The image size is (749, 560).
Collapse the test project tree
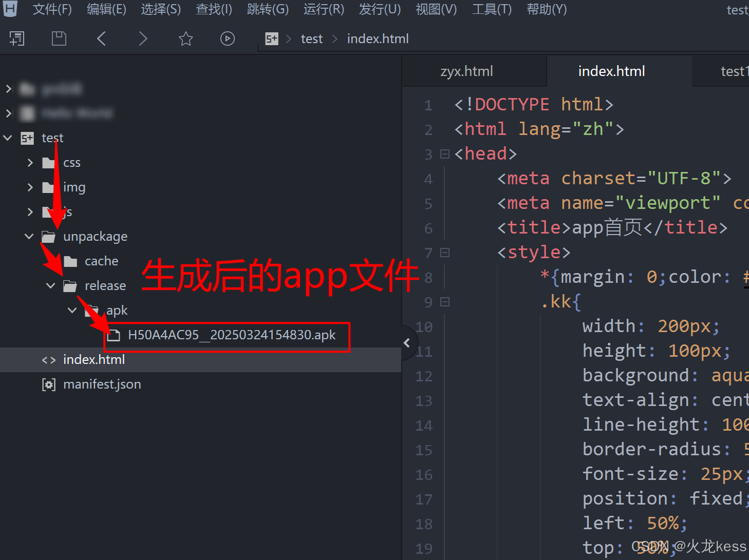coord(8,138)
